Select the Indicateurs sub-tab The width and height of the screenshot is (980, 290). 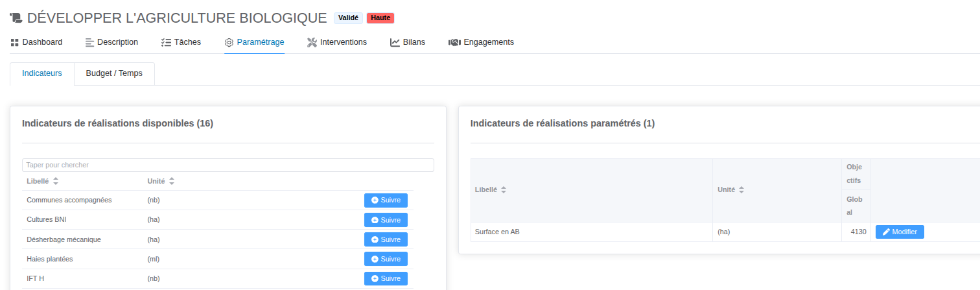(x=42, y=73)
